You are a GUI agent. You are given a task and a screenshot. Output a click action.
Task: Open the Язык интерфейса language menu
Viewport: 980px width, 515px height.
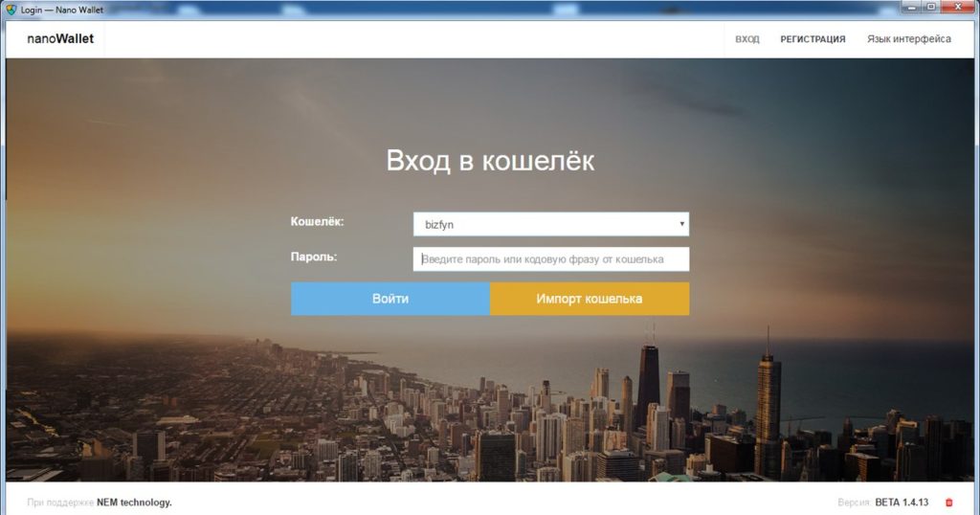click(908, 39)
